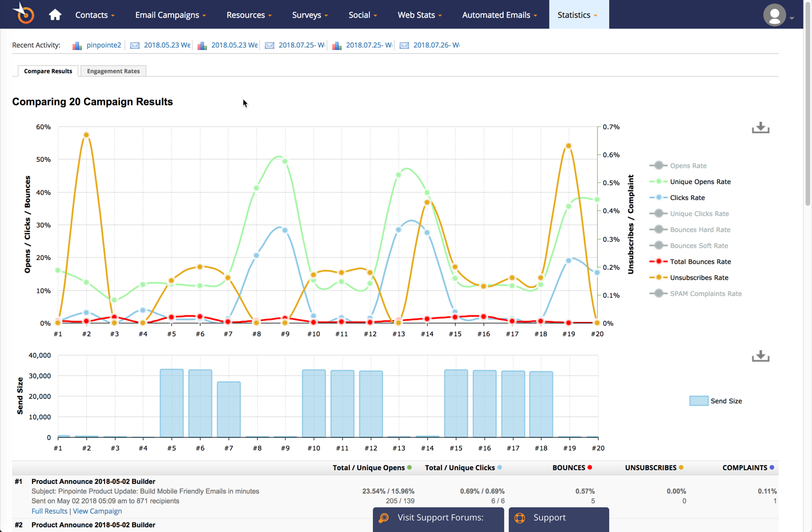Click the home icon in navbar
This screenshot has height=532, width=812.
pos(55,15)
